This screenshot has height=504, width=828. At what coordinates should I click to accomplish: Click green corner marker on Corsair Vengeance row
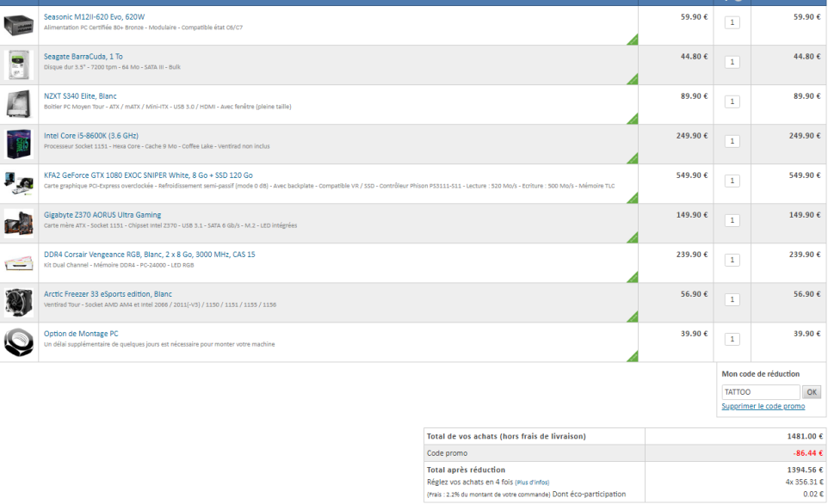click(x=633, y=278)
